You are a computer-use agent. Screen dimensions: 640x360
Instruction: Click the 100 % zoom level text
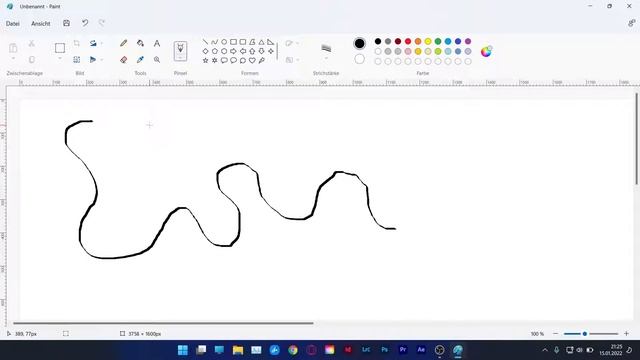point(537,333)
